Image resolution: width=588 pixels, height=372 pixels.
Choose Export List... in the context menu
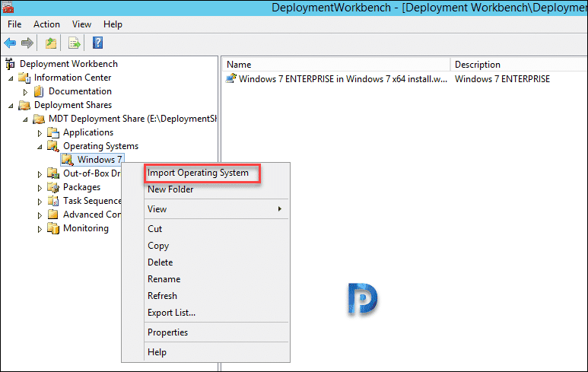pyautogui.click(x=216, y=313)
